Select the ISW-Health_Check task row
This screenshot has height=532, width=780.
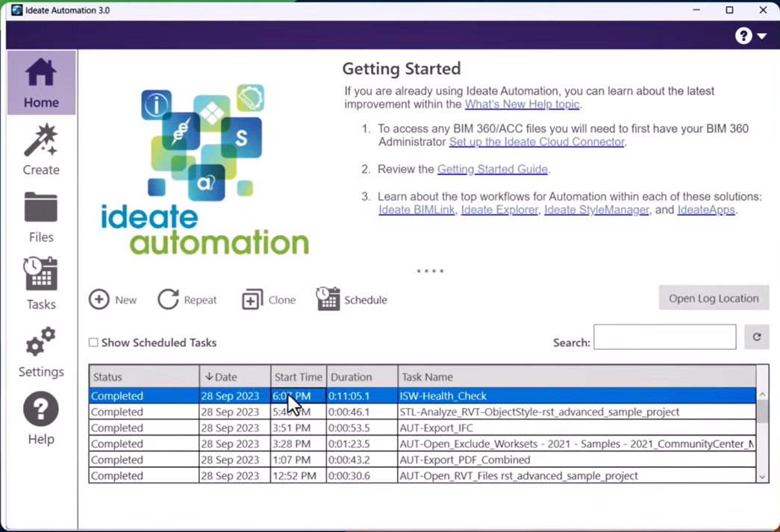coord(422,395)
